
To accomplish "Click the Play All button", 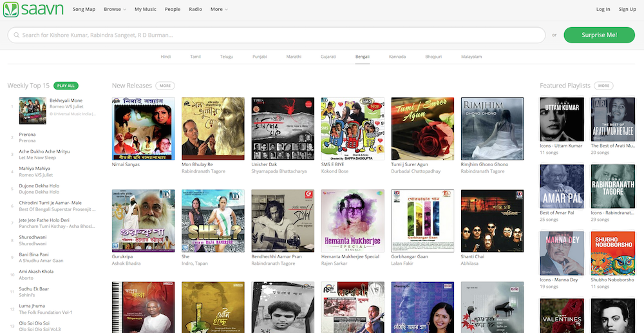I will pyautogui.click(x=66, y=86).
